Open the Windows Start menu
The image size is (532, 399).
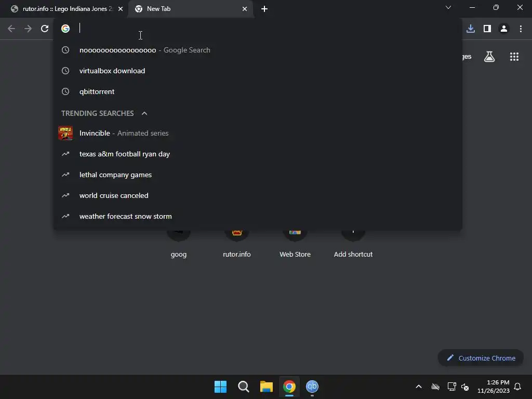(220, 387)
